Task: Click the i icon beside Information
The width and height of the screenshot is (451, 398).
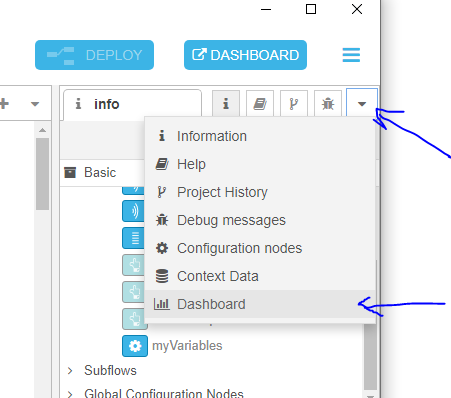Action: point(162,136)
